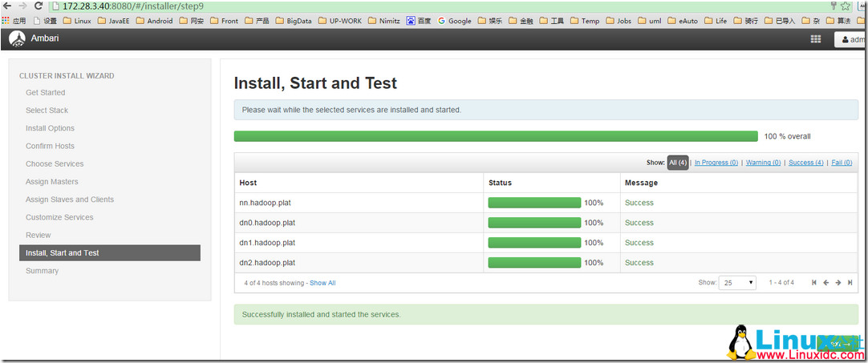This screenshot has width=868, height=363.
Task: Click the Show All hosts link
Action: pos(322,283)
